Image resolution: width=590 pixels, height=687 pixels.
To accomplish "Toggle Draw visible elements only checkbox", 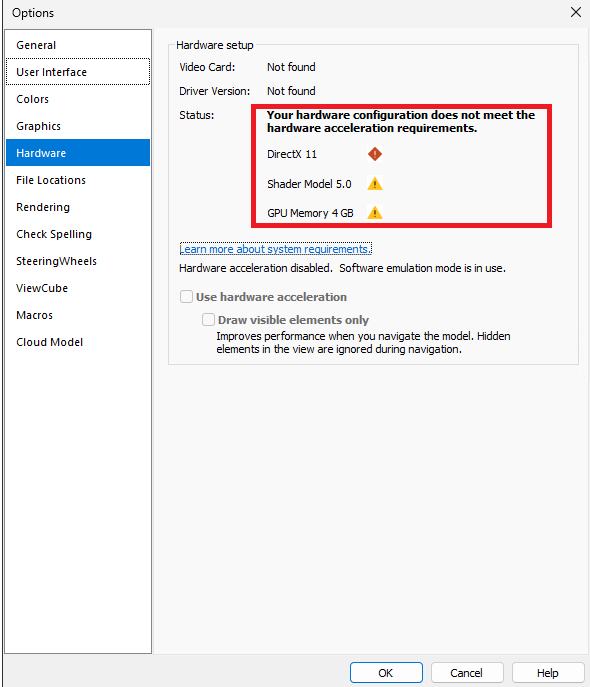I will [x=208, y=319].
